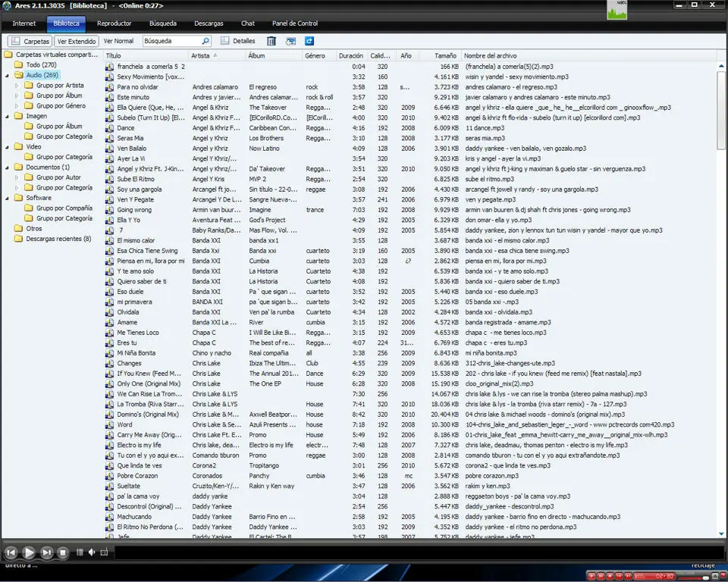Click the add-to-playlist icon beside trash
The width and height of the screenshot is (728, 582).
pos(290,41)
